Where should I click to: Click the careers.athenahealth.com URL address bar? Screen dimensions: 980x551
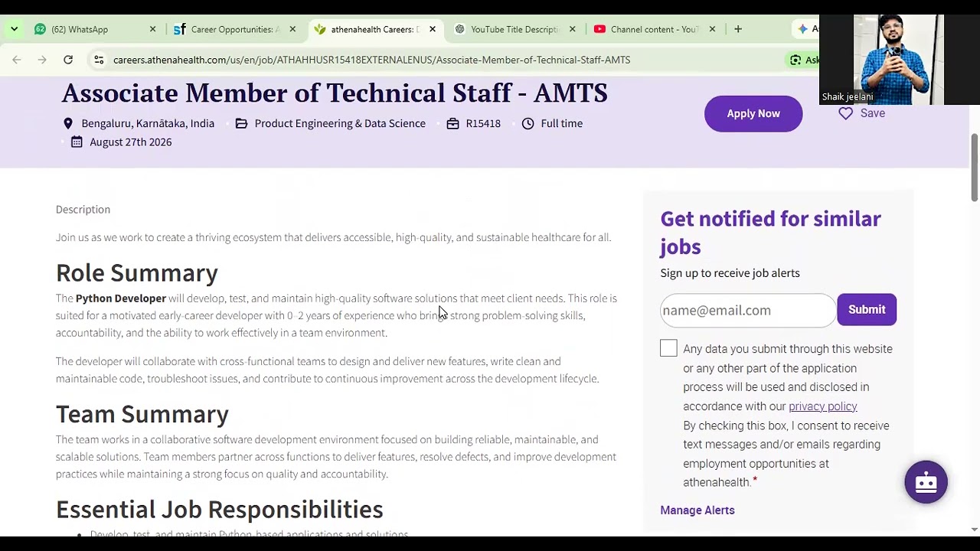pyautogui.click(x=371, y=60)
